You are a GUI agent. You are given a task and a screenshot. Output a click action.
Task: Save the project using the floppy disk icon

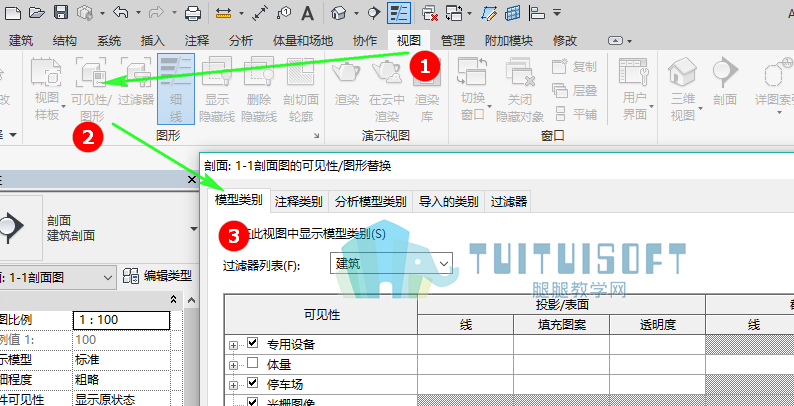[61, 12]
